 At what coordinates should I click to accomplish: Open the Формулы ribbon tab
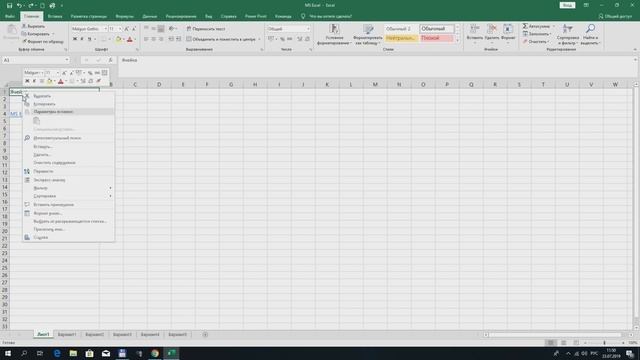pyautogui.click(x=124, y=16)
